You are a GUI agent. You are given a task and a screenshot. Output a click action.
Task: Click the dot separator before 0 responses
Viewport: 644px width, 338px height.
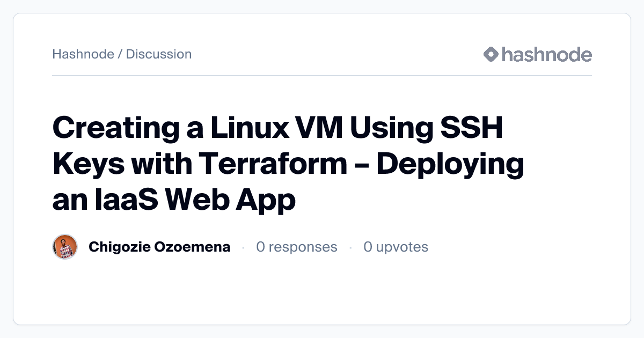[x=243, y=247]
